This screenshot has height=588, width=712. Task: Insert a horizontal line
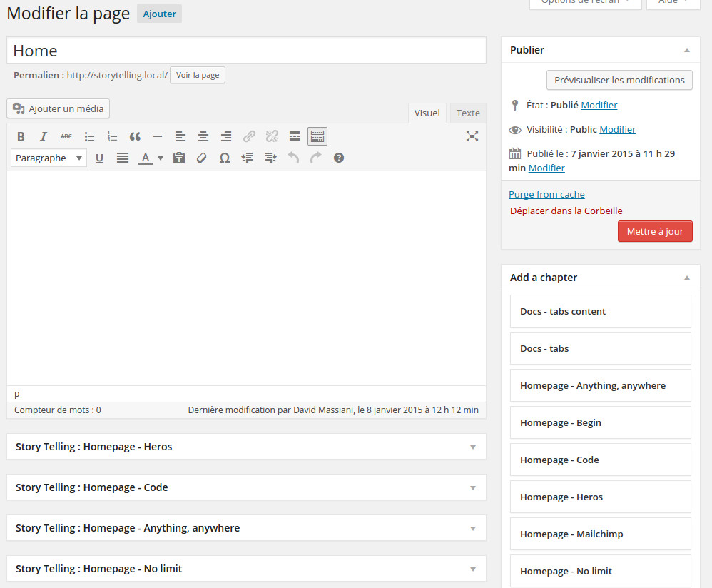(158, 136)
